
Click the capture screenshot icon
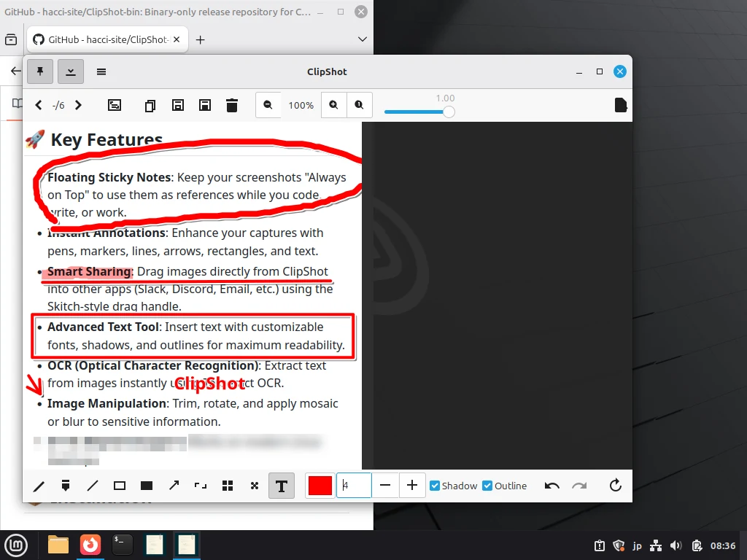pyautogui.click(x=115, y=105)
